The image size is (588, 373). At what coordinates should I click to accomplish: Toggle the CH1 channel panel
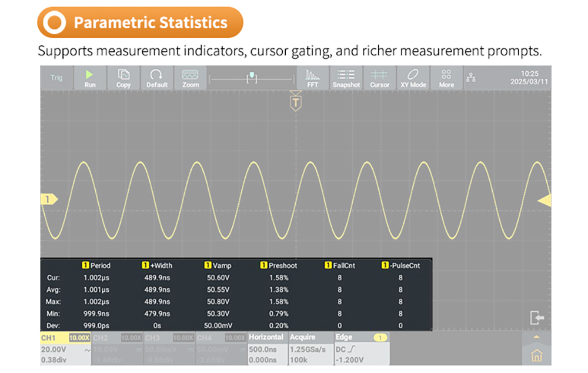[x=64, y=348]
